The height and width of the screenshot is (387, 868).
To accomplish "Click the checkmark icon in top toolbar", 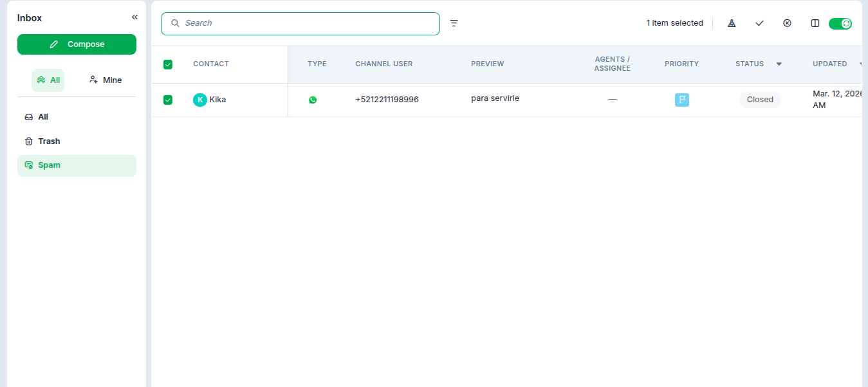I will 759,23.
